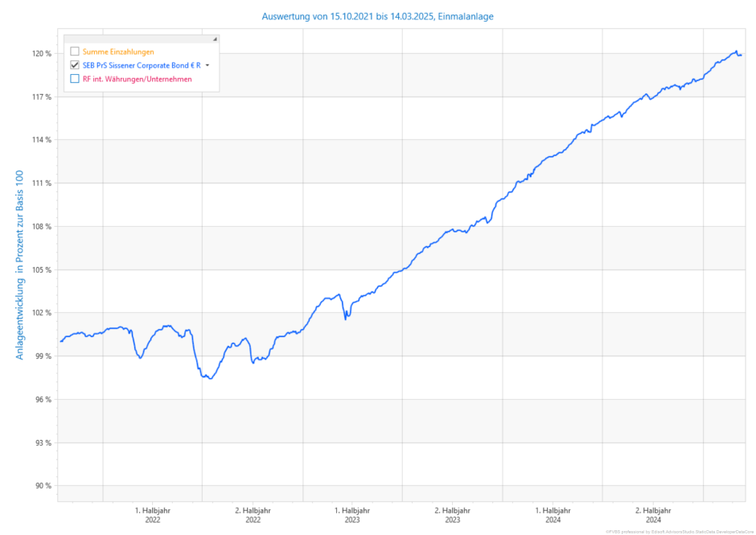Click the legend panel's grey header bar
Image resolution: width=756 pixels, height=535 pixels.
[137, 39]
